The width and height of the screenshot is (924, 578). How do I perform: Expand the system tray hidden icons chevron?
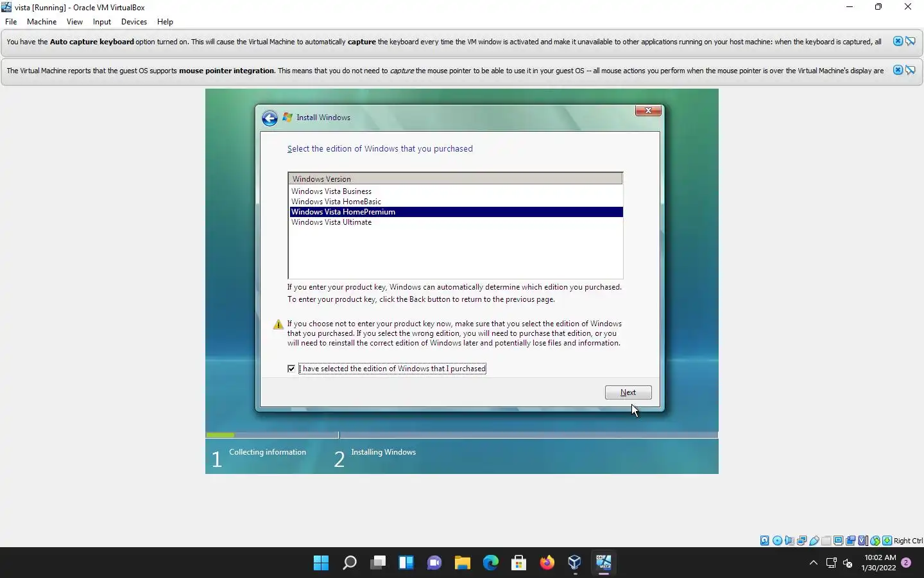coord(814,563)
